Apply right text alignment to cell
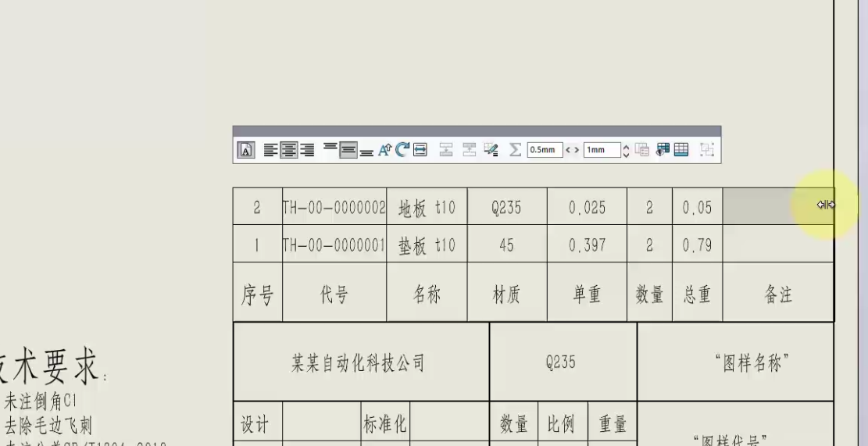Viewport: 868px width, 446px height. [307, 150]
